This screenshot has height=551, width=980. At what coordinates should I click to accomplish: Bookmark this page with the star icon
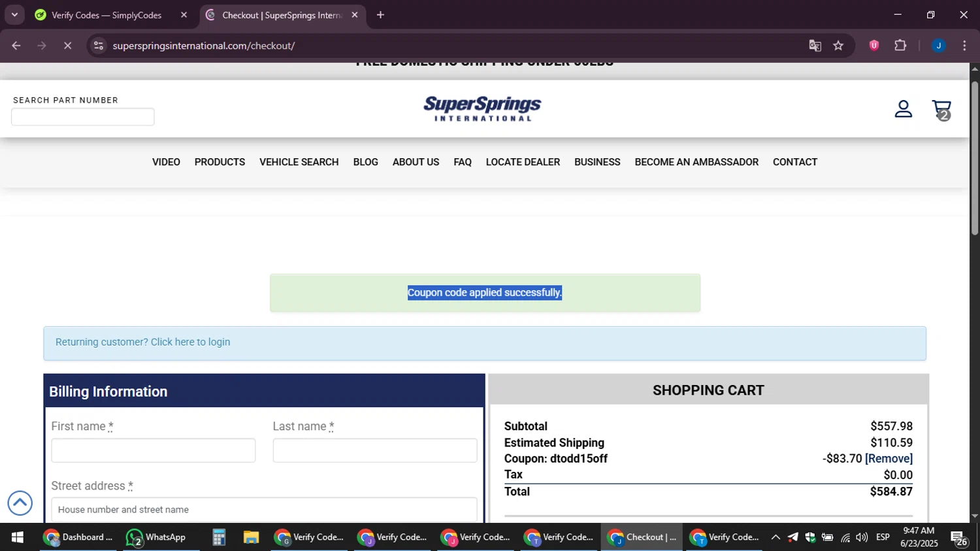point(838,46)
